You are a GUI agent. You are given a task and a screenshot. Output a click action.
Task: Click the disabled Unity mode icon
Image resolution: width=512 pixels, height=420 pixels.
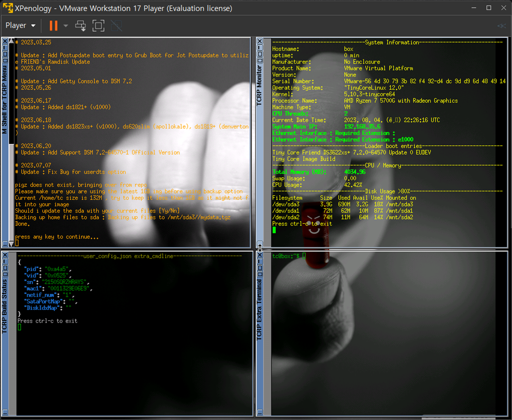pyautogui.click(x=116, y=26)
